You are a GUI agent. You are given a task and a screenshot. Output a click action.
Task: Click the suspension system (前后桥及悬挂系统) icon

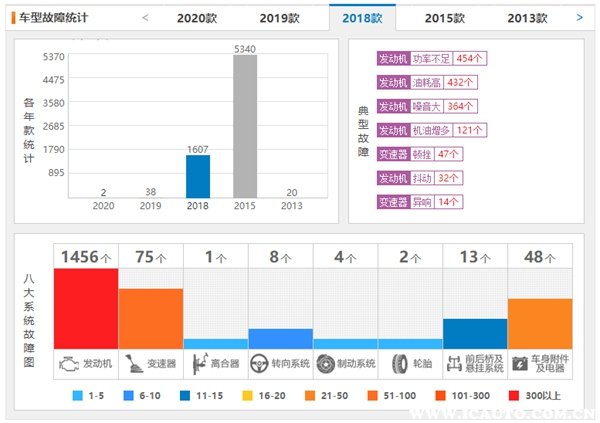pyautogui.click(x=456, y=364)
